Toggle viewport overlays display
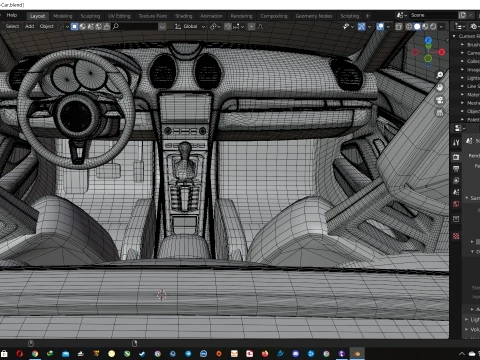The width and height of the screenshot is (480, 360). 380,26
